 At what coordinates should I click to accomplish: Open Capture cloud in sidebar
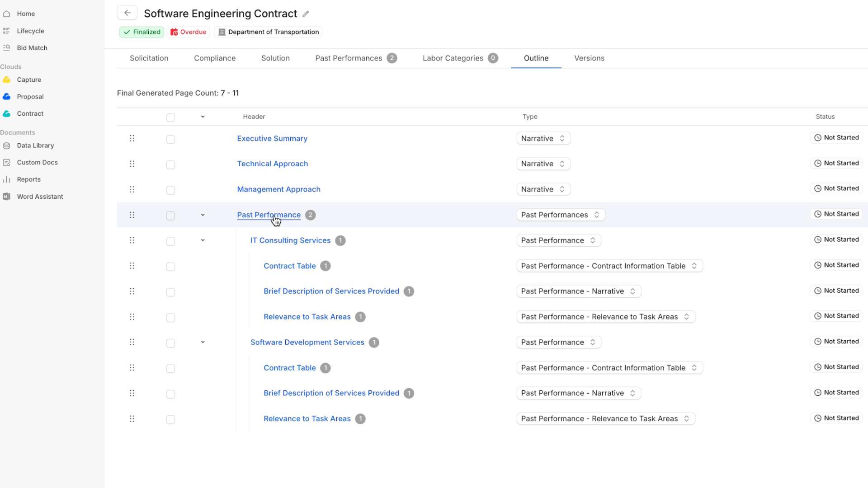coord(29,80)
